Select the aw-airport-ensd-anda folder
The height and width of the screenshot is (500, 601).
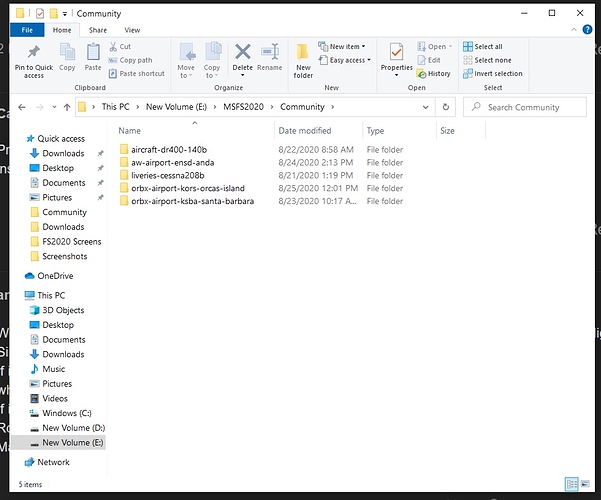point(172,163)
